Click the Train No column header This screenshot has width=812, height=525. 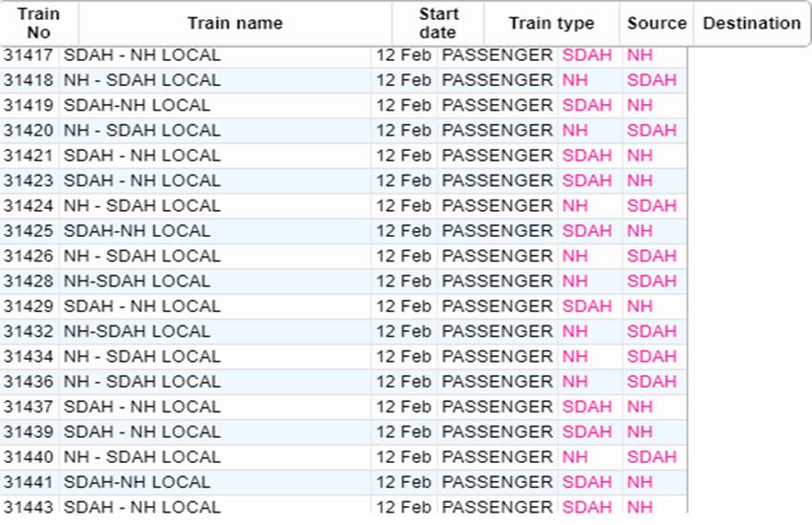tap(38, 23)
